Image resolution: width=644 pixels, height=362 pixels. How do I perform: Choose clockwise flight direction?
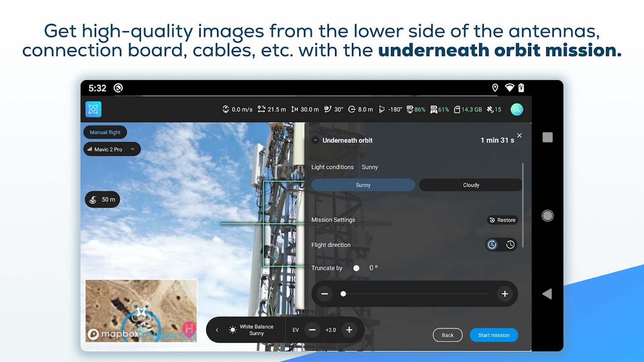[x=492, y=245]
